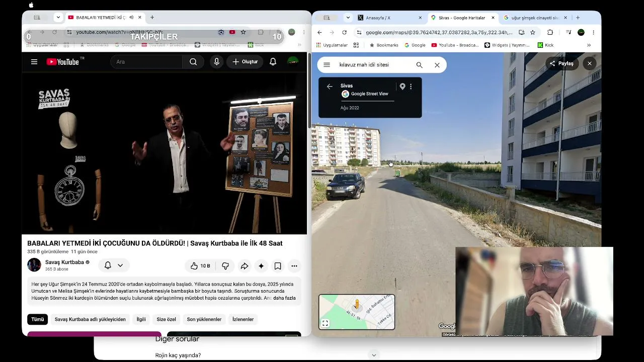Expand notification options chevron beside channel bell
The image size is (644, 362).
coord(120,265)
